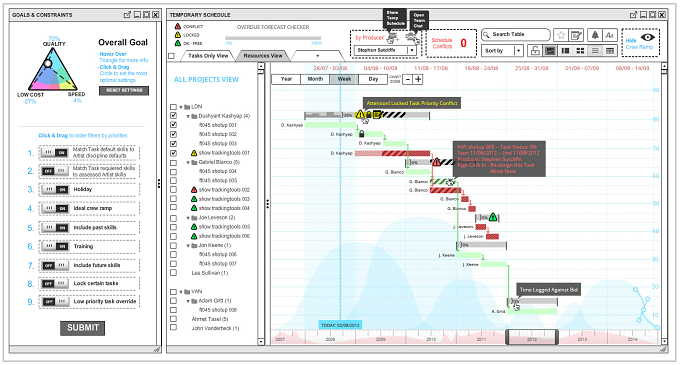The height and width of the screenshot is (365, 680).
Task: Switch to the grid tiles view icon
Action: [x=580, y=51]
